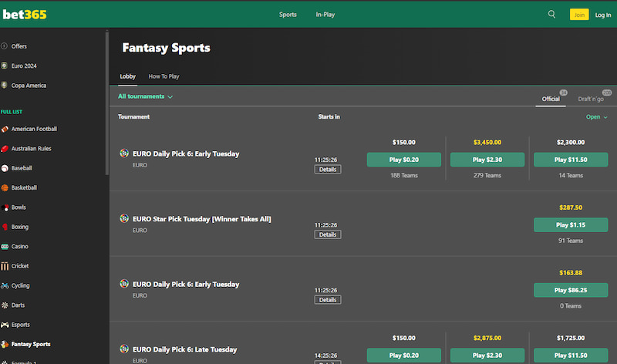Click the EURO Daily Pick 6: Late Tuesday icon
Image resolution: width=617 pixels, height=364 pixels.
124,349
